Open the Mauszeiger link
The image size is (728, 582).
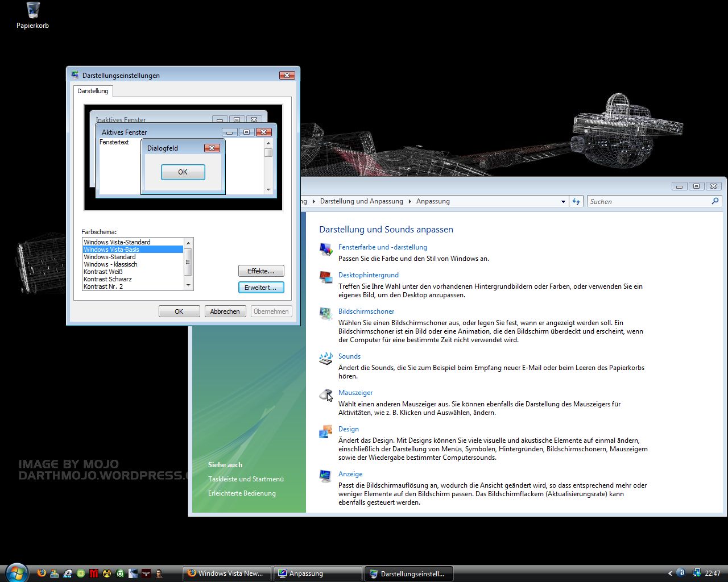coord(355,393)
